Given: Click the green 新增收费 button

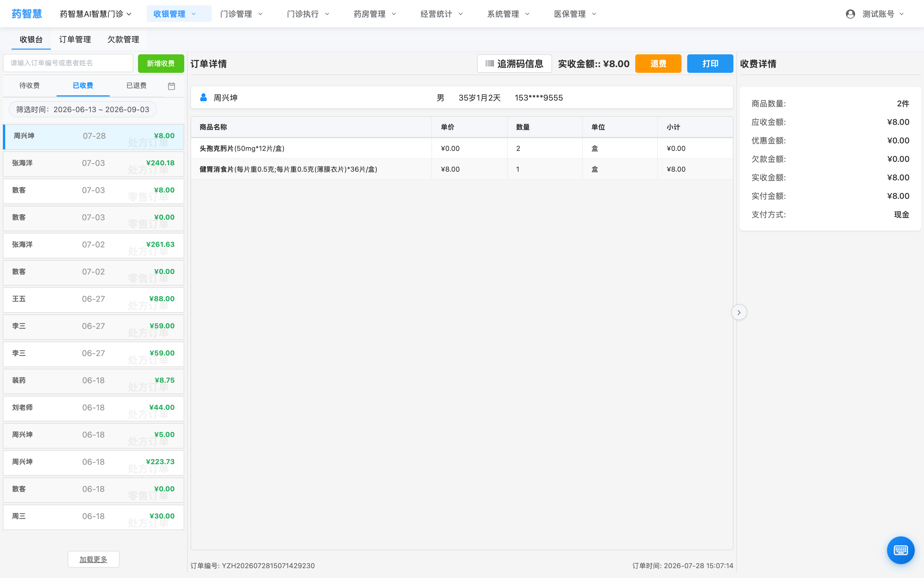Looking at the screenshot, I should tap(161, 64).
